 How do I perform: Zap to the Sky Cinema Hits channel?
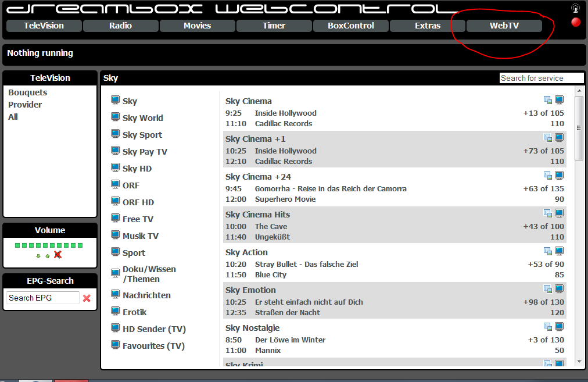tap(257, 215)
